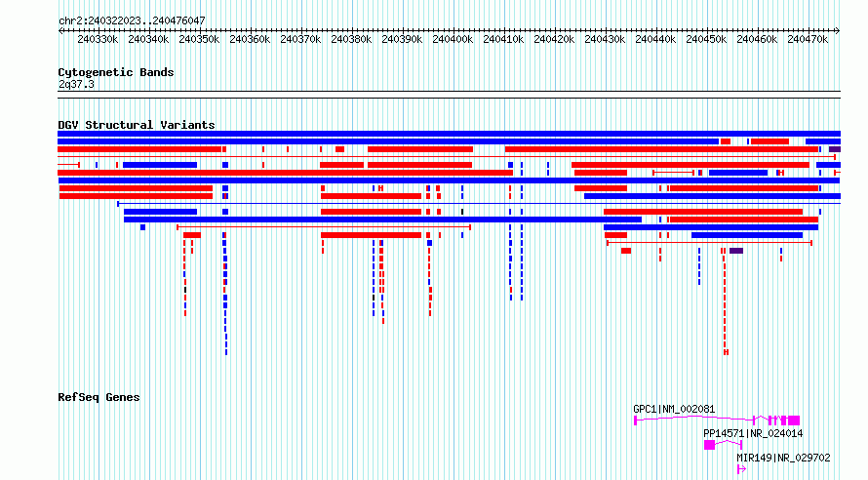Viewport: 868px width, 480px height.
Task: Select the 240330k ruler position label
Action: click(98, 39)
